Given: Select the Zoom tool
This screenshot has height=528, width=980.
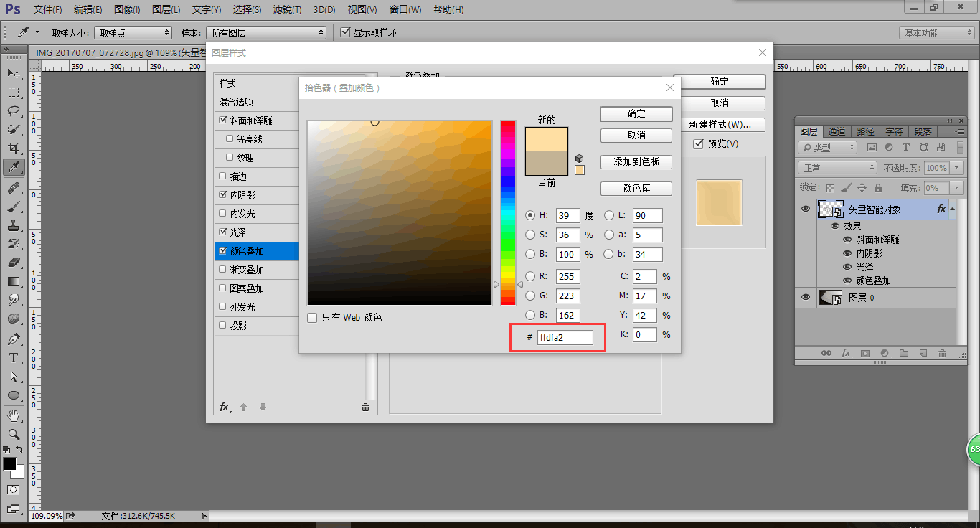Looking at the screenshot, I should [14, 434].
